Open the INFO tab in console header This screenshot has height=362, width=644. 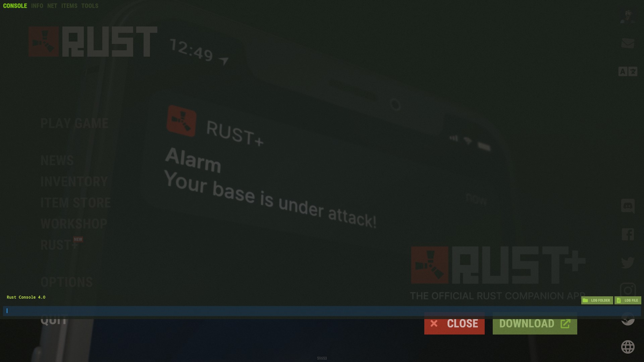(x=37, y=5)
